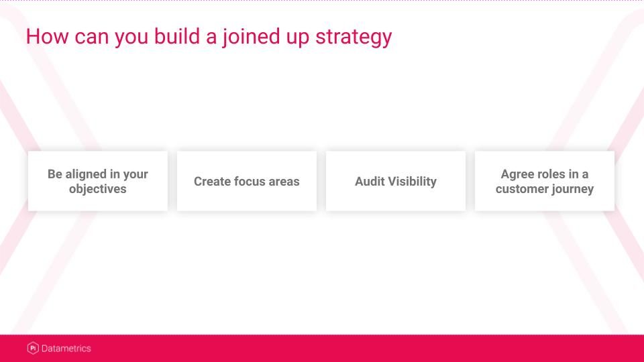This screenshot has width=644, height=362.
Task: Click the word 'objectives' in first card
Action: point(98,189)
